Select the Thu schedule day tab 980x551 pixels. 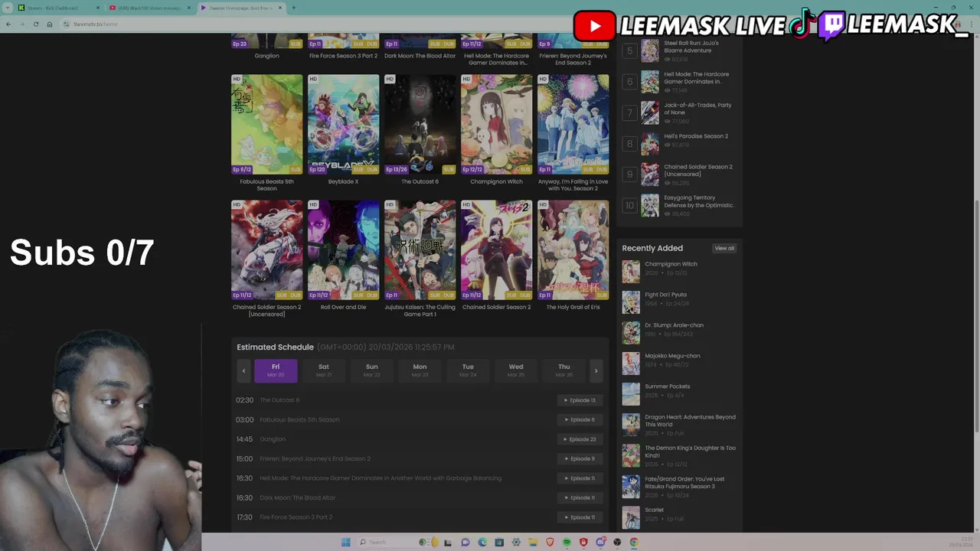tap(564, 370)
